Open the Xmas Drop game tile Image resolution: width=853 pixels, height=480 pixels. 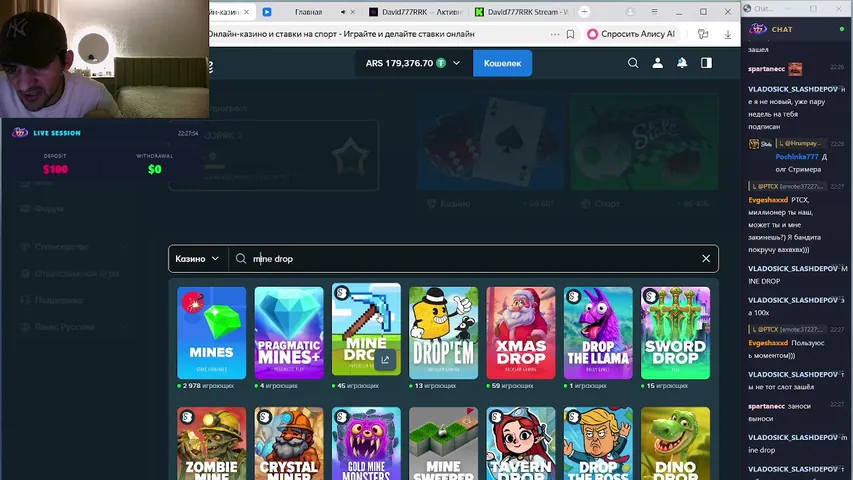tap(521, 333)
